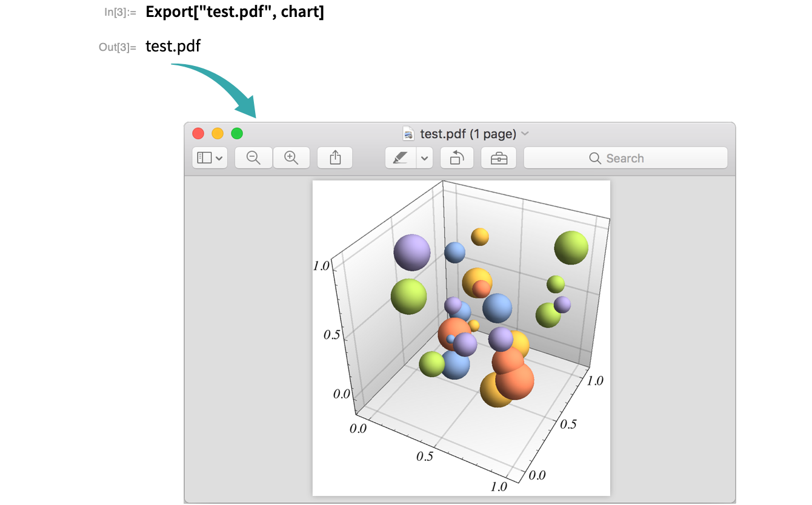Minimize the window using the yellow button
Image resolution: width=812 pixels, height=505 pixels.
tap(218, 134)
